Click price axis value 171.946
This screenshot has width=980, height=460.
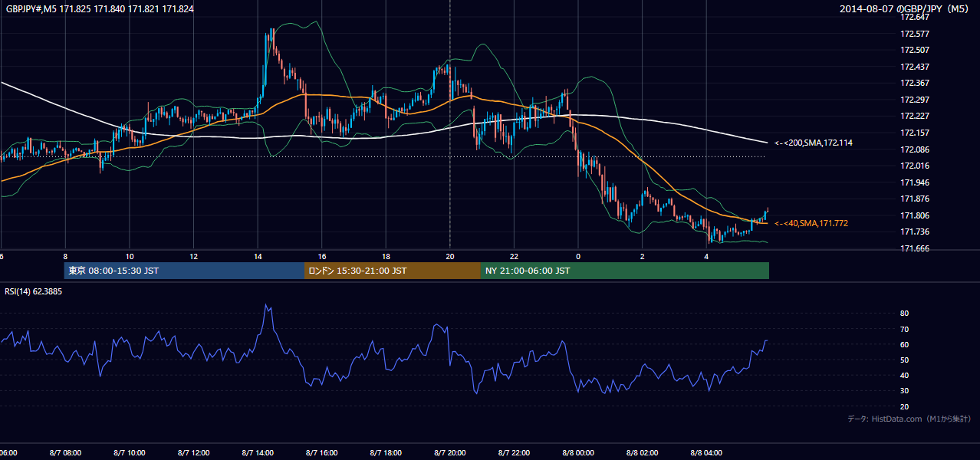[x=914, y=182]
